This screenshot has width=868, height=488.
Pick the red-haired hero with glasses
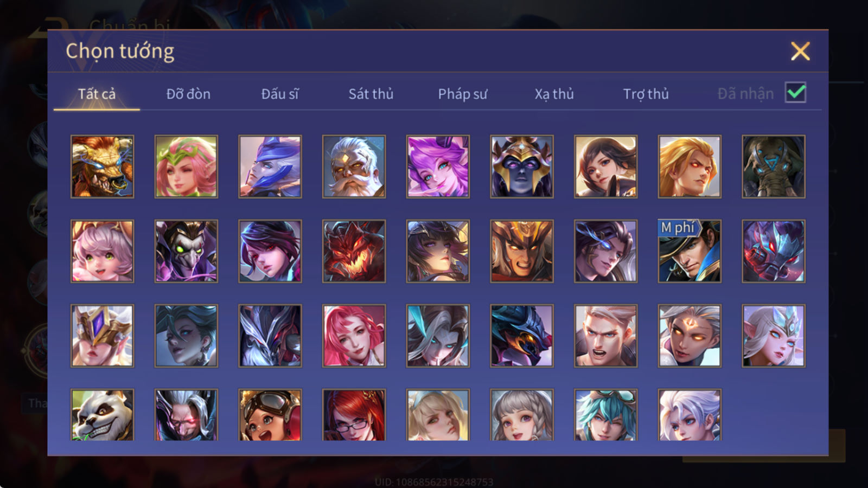(354, 415)
